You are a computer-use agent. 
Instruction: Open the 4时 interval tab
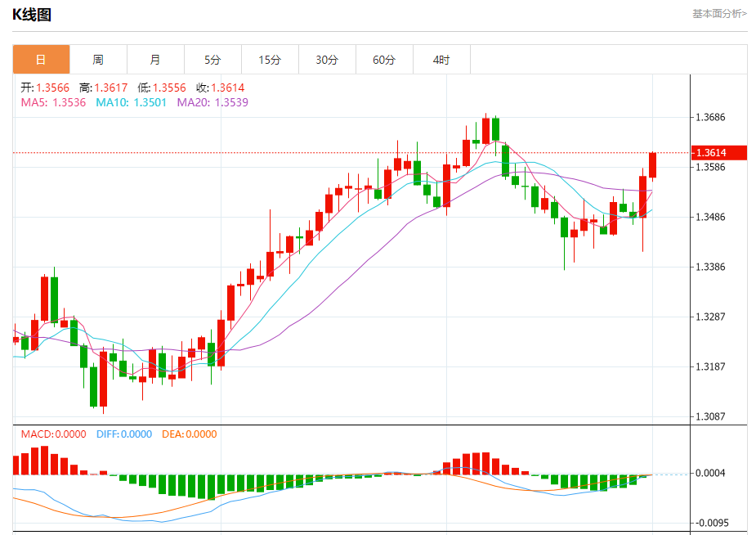(x=441, y=60)
